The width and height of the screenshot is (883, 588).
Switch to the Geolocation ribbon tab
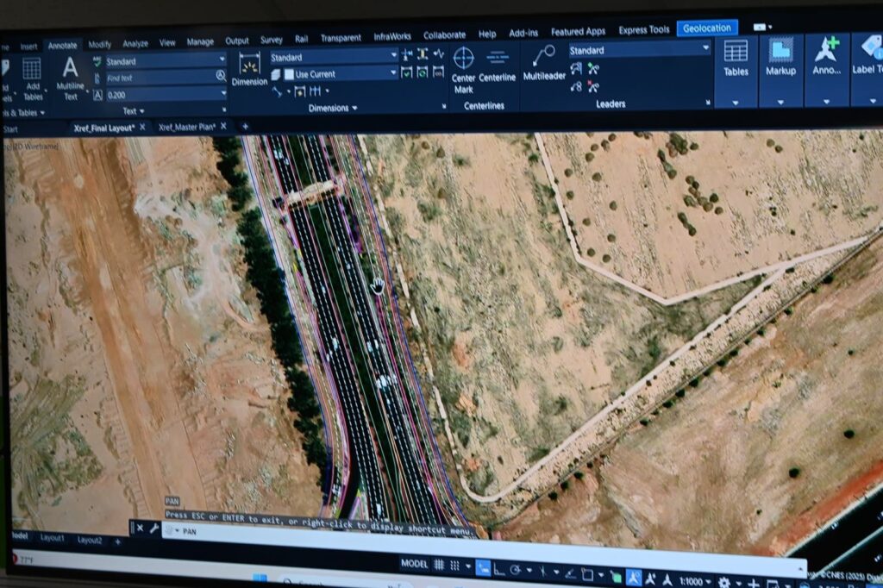pos(707,28)
